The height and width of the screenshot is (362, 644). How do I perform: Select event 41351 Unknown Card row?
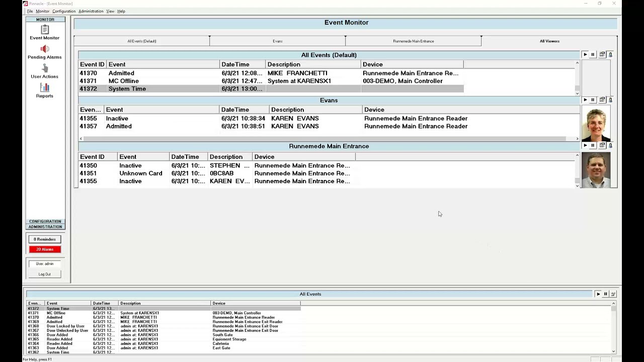pos(217,173)
